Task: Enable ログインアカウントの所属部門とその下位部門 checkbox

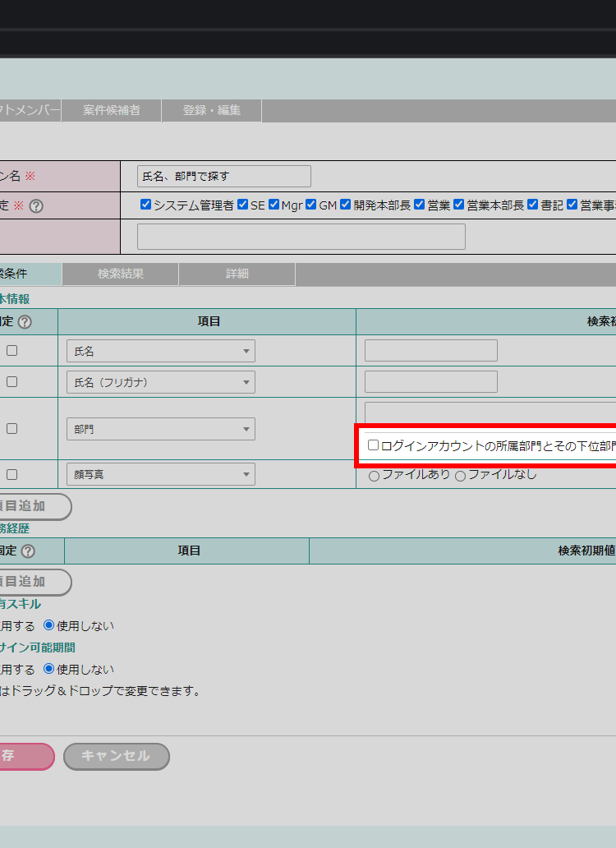Action: pyautogui.click(x=374, y=445)
